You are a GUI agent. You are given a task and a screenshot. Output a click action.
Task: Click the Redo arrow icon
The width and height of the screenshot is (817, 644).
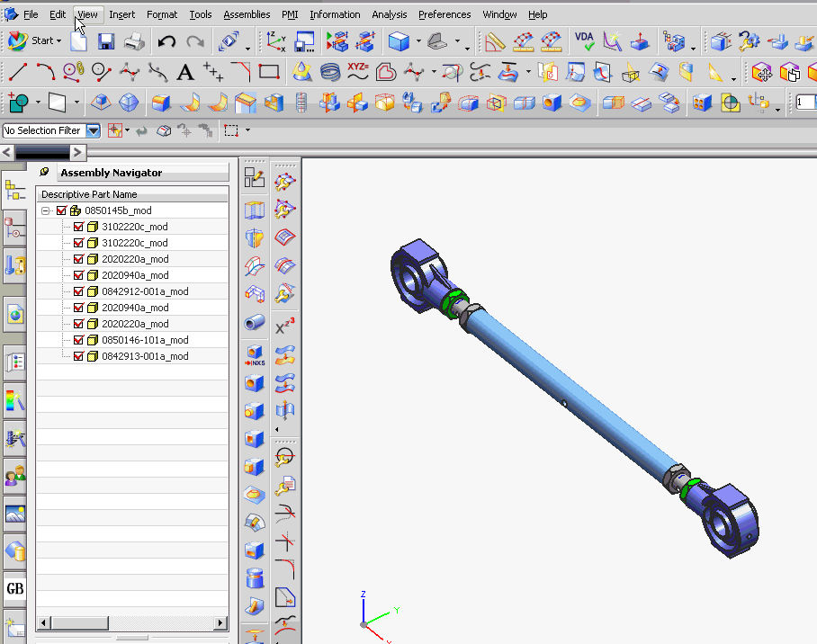(x=195, y=41)
